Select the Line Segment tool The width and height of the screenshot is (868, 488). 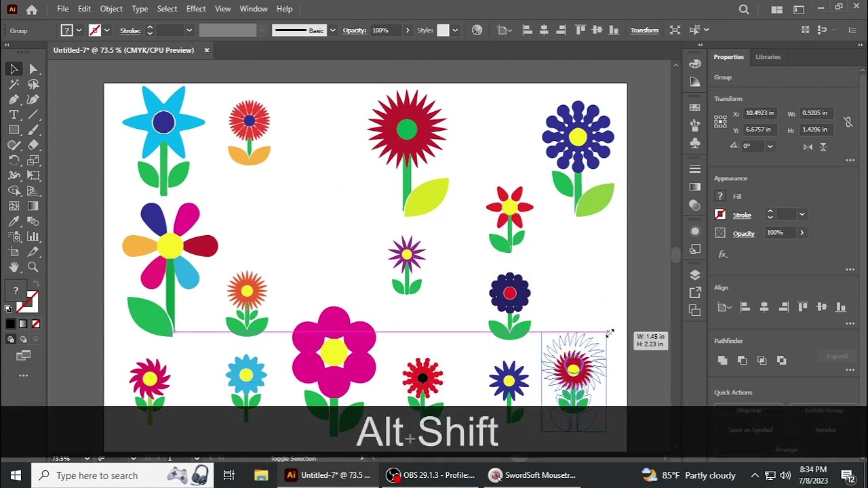click(x=33, y=115)
